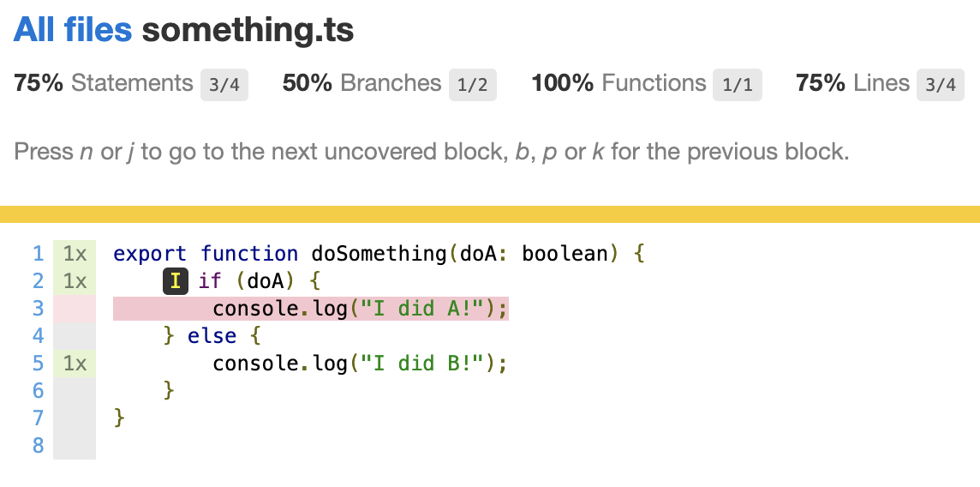Click the 1x hit count for line 5

(x=75, y=364)
